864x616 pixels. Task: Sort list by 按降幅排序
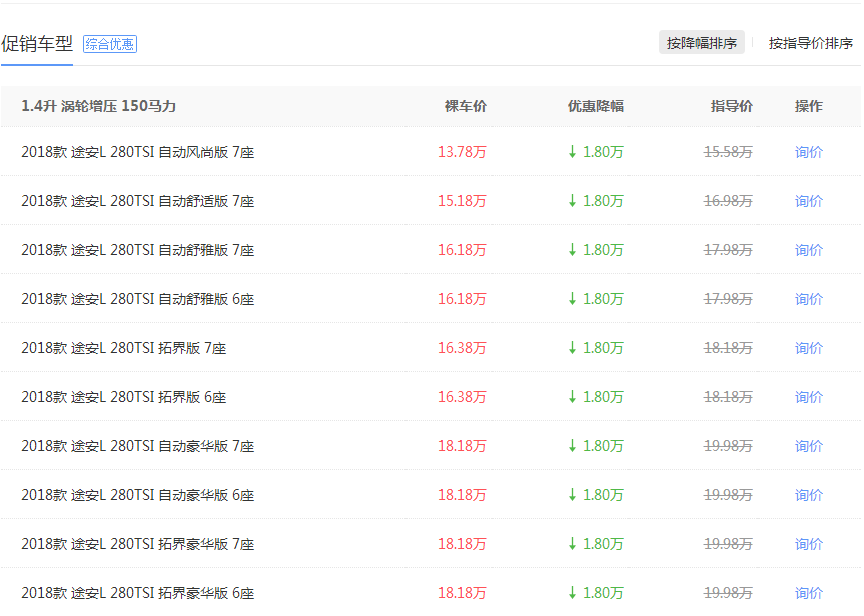tap(701, 43)
